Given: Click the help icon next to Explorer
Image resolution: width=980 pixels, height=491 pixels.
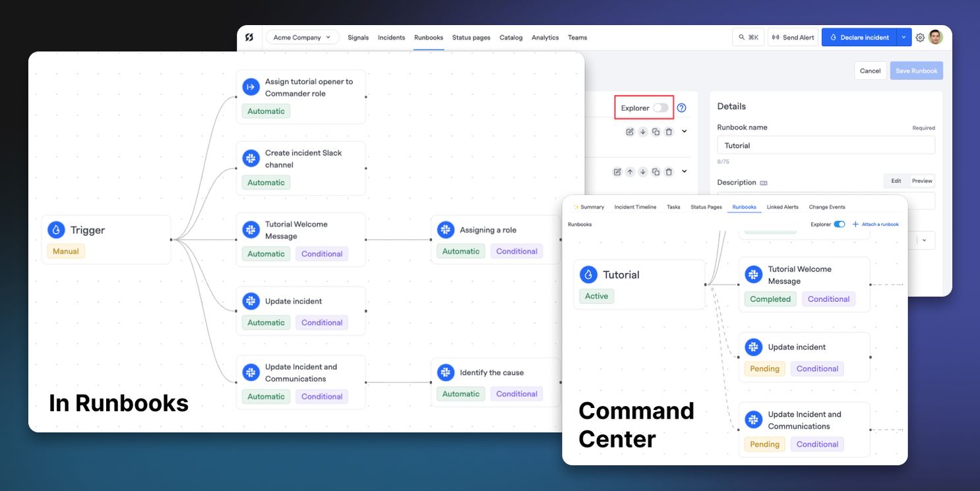Looking at the screenshot, I should (x=682, y=108).
